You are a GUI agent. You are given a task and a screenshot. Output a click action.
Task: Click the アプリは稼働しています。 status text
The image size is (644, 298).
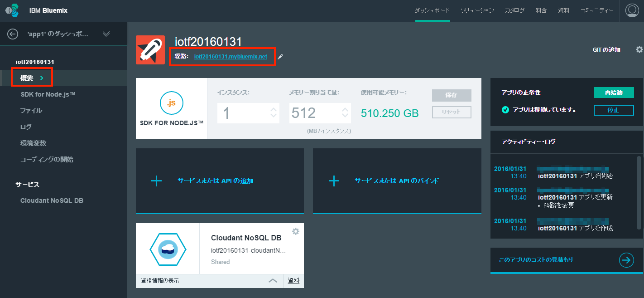tap(544, 110)
